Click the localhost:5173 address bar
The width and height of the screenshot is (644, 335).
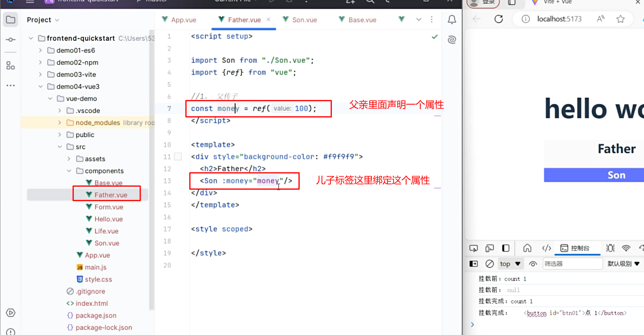tap(559, 19)
